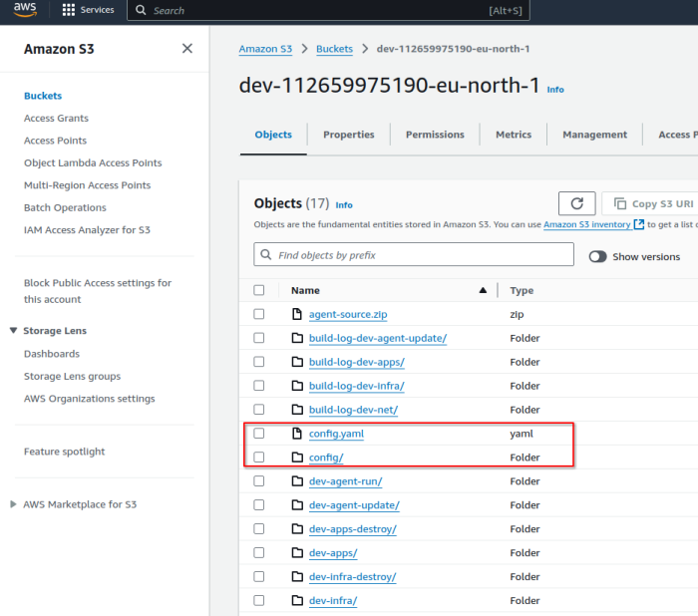Click the Type column header
This screenshot has height=616, width=698.
[522, 290]
